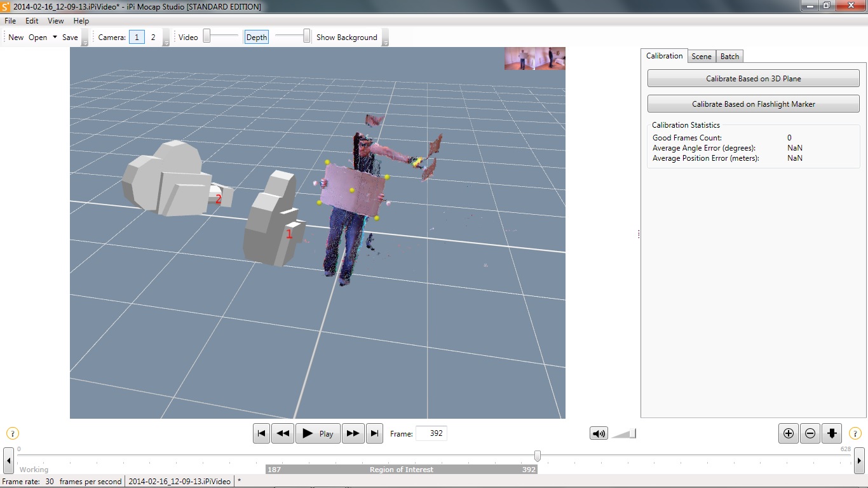Click the rewind playback button
The height and width of the screenshot is (488, 868).
(283, 433)
